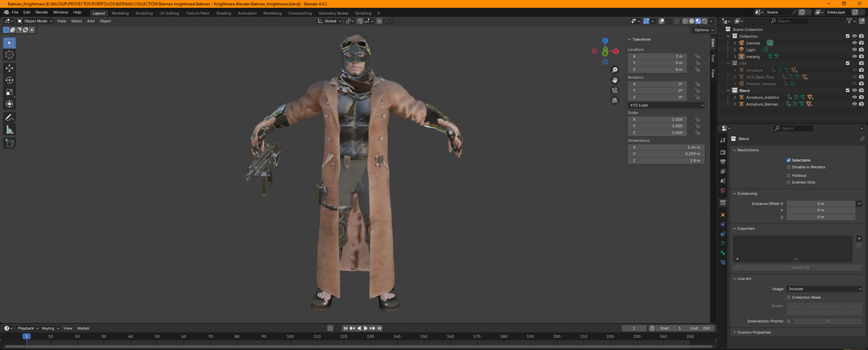Choose the Rotate tool in toolbar

(x=9, y=80)
